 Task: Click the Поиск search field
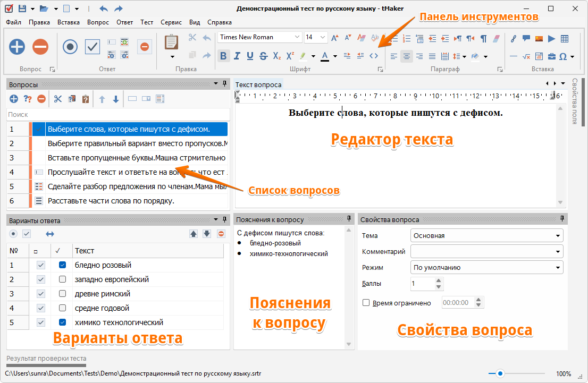click(117, 115)
